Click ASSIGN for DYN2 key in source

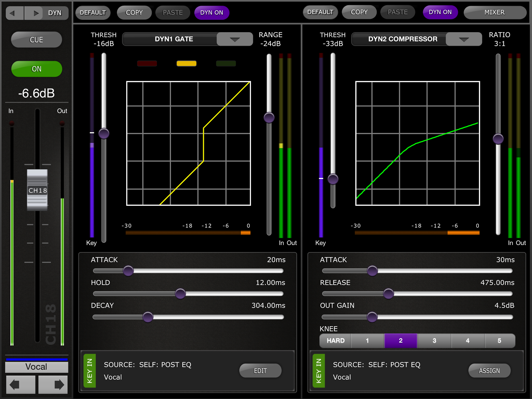[489, 371]
